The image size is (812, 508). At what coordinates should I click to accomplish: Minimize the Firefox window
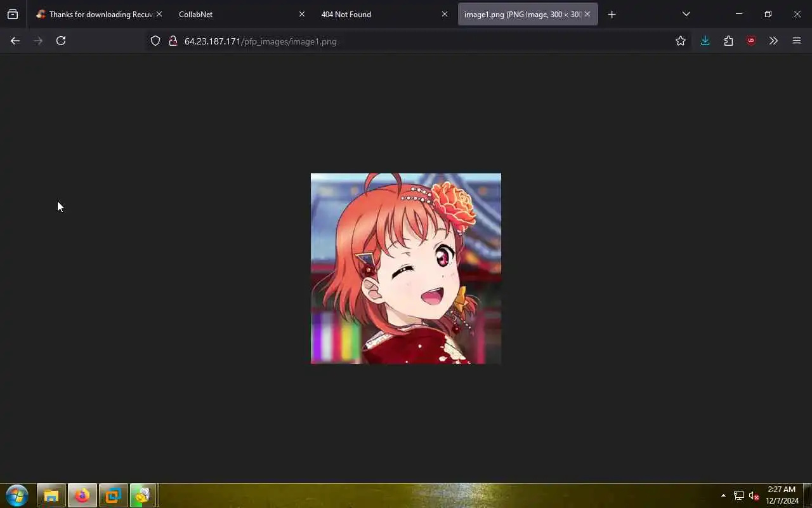(x=739, y=14)
